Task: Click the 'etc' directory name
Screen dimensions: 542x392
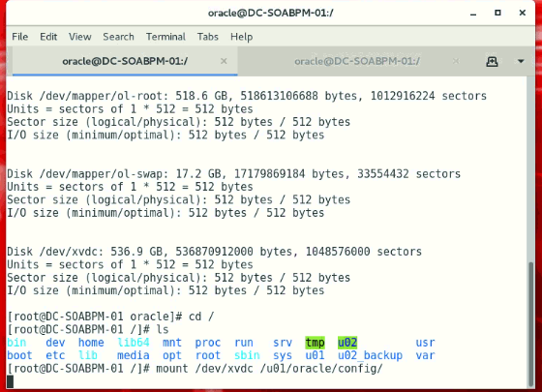Action: pyautogui.click(x=55, y=355)
